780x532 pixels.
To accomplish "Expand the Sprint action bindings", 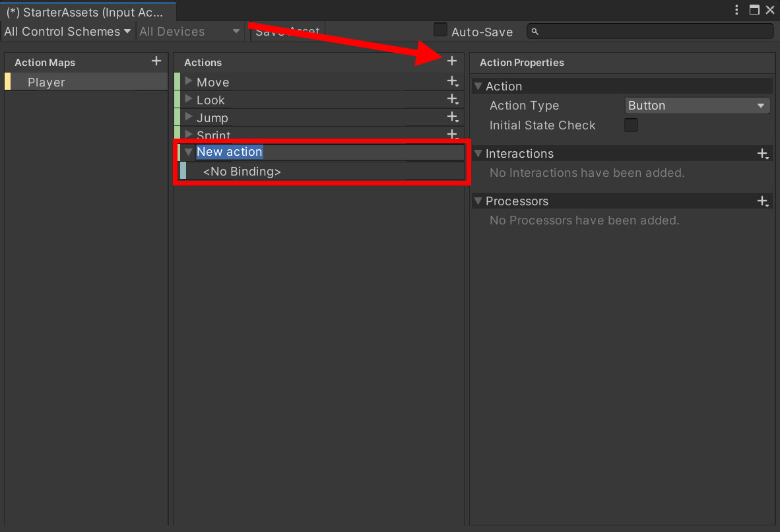I will 189,134.
